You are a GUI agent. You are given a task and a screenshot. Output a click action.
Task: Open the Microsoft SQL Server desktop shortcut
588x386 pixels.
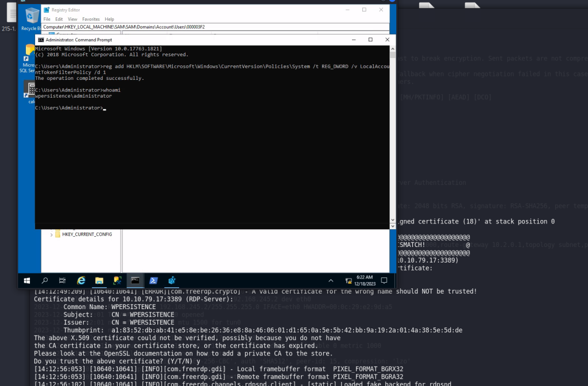pyautogui.click(x=28, y=58)
